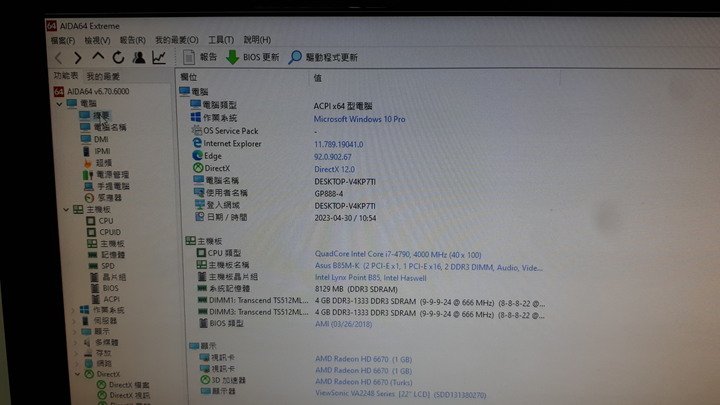Screen dimensions: 720x405
Task: Select the DIMM3: Transcend TS512ML row
Action: (x=371, y=313)
